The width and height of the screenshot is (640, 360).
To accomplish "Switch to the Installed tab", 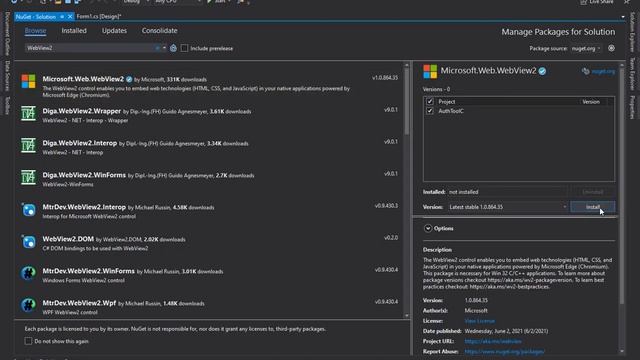I will (74, 31).
